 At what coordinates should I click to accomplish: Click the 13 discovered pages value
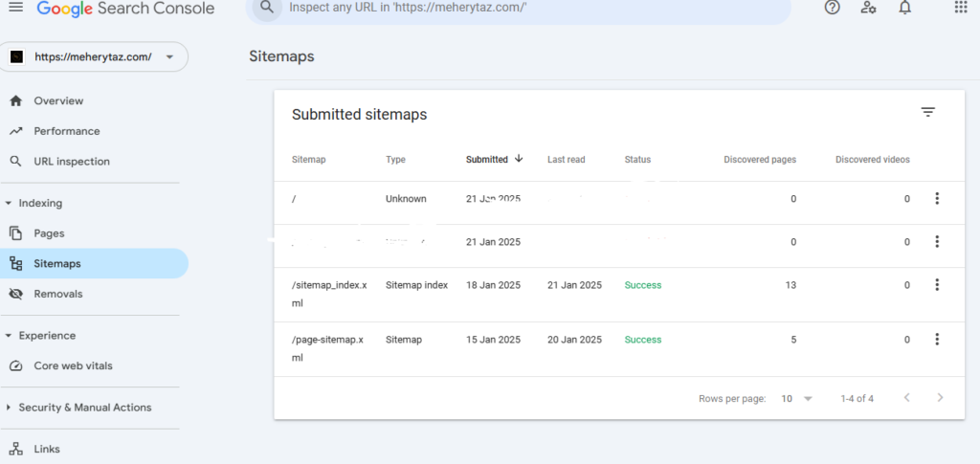point(791,285)
